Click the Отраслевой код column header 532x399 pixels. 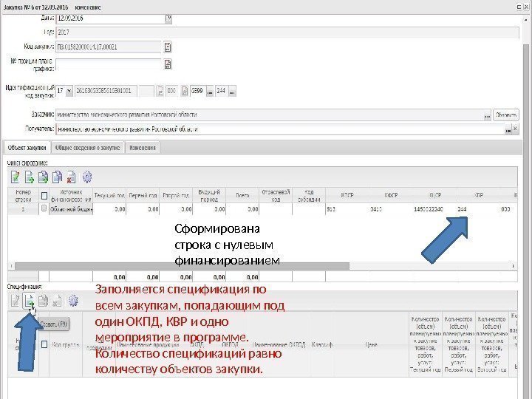(276, 196)
